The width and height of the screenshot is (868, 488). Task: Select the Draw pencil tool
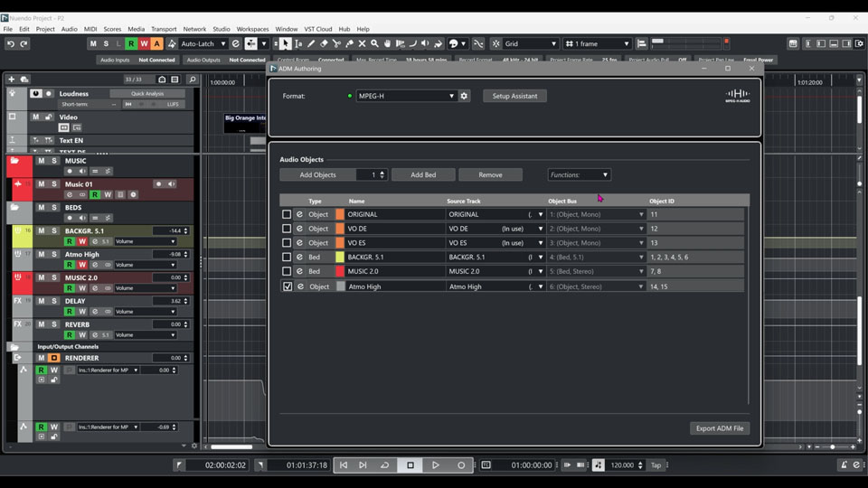tap(311, 43)
